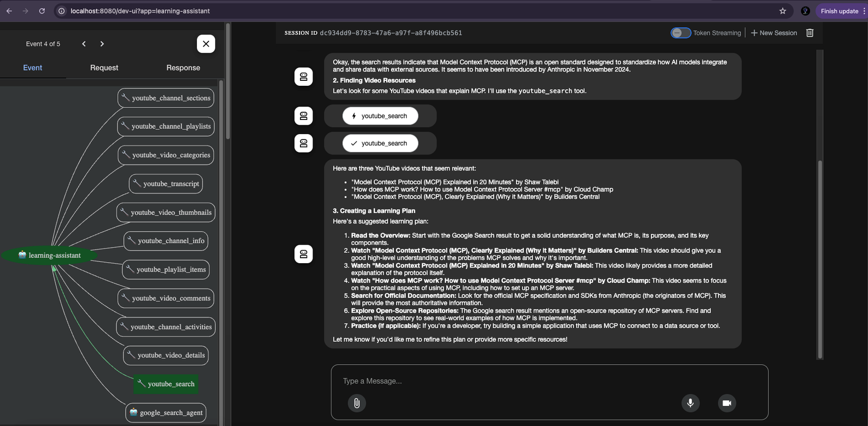Focus the Type a Message input field
The height and width of the screenshot is (426, 868).
point(548,381)
